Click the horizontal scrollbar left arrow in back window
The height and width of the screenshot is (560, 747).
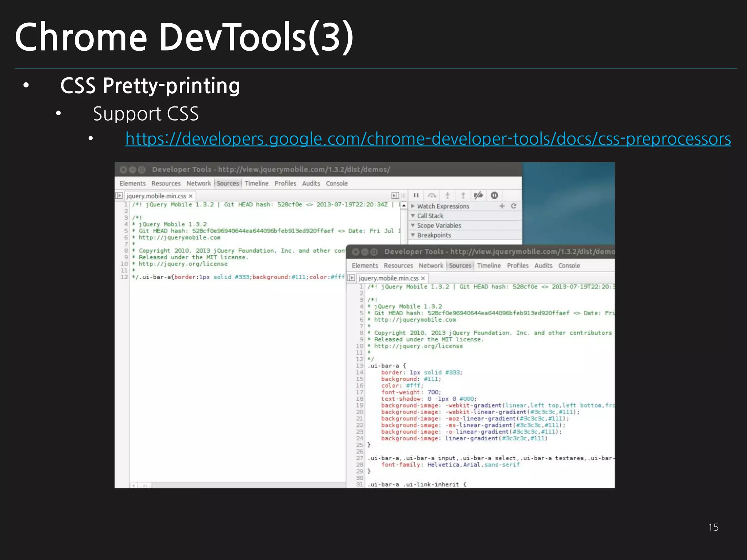tap(133, 485)
